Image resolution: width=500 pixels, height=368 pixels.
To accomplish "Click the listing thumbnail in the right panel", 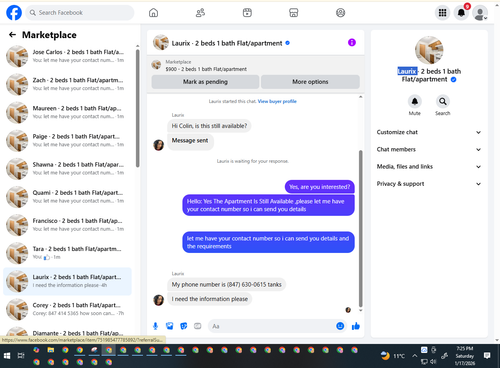I will coord(429,50).
